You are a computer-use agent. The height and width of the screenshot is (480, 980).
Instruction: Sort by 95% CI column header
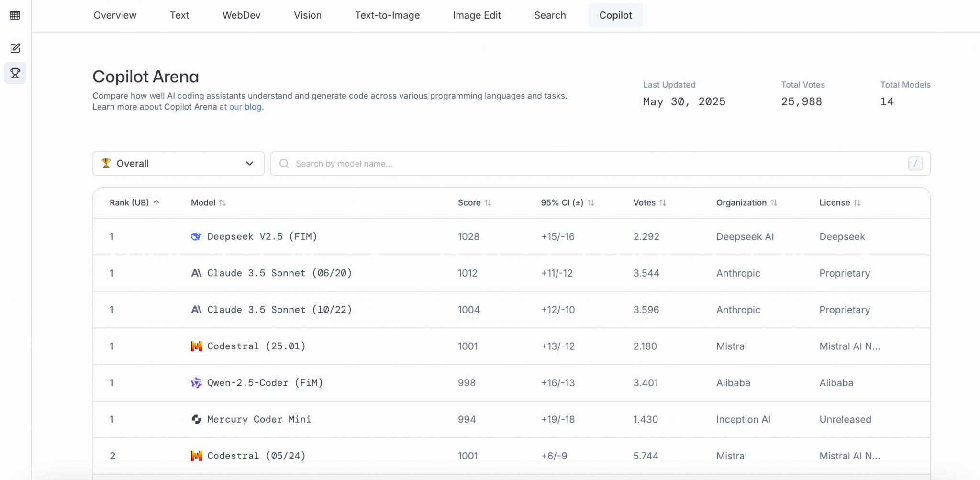567,203
